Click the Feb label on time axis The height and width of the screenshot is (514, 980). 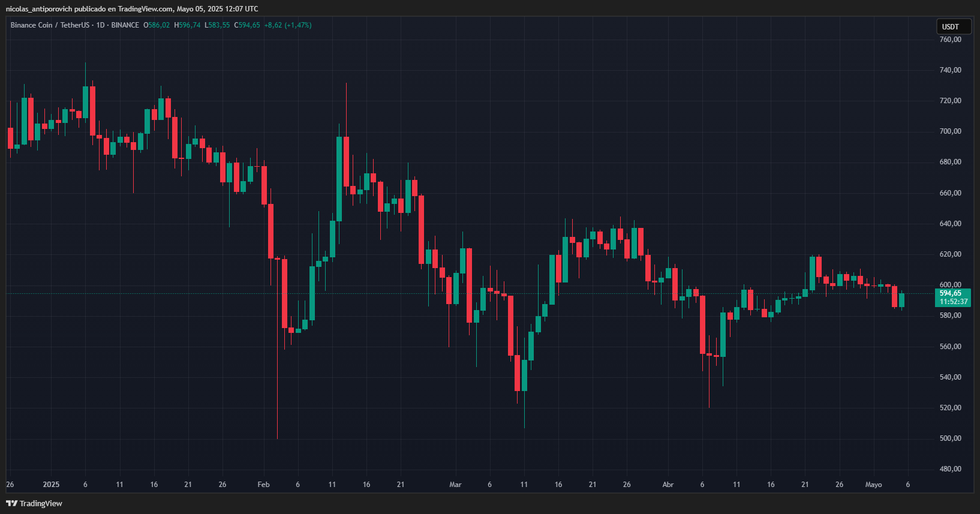click(x=263, y=485)
